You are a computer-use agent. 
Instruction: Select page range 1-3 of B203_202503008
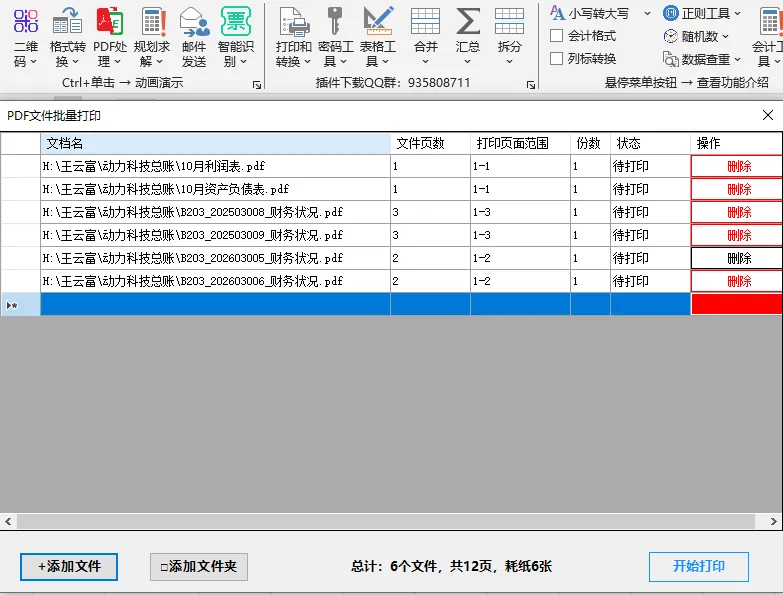(x=520, y=212)
